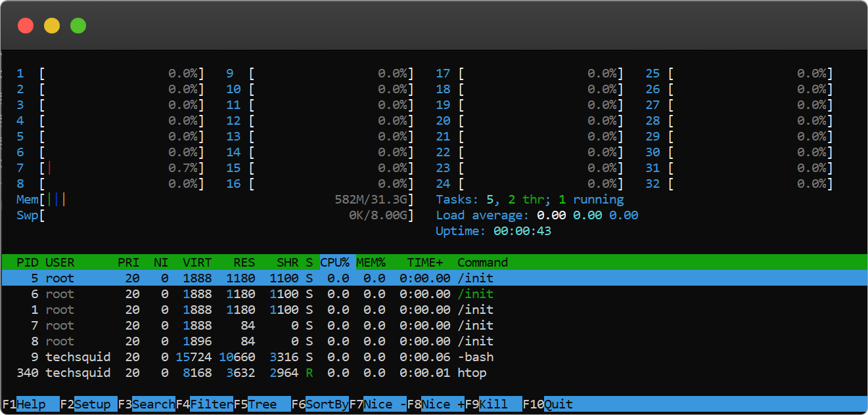Click the CPU 9 usage meter
The width and height of the screenshot is (868, 415).
321,74
